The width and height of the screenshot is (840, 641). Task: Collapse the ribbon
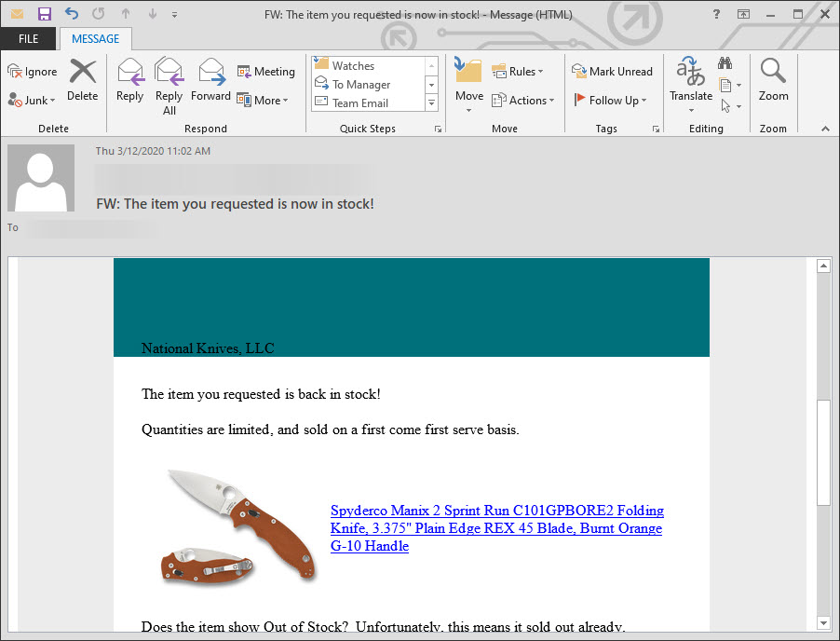pos(825,129)
